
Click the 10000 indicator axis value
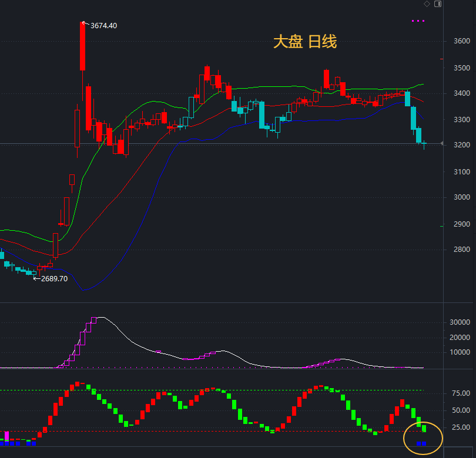460,352
